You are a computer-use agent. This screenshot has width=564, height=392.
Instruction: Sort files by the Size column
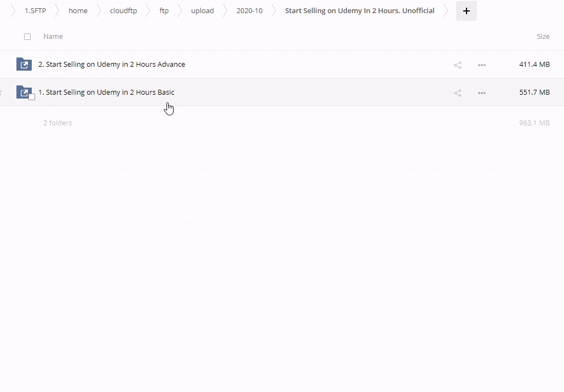[x=543, y=37]
